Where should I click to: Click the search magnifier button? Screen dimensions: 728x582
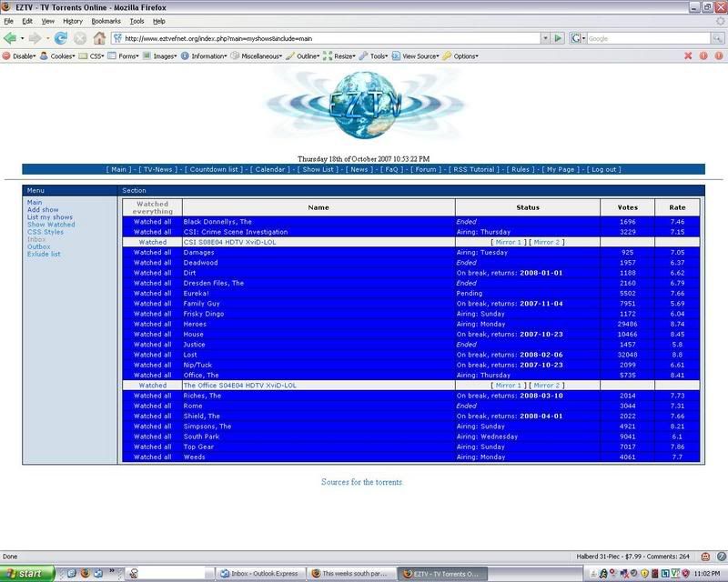pos(717,38)
